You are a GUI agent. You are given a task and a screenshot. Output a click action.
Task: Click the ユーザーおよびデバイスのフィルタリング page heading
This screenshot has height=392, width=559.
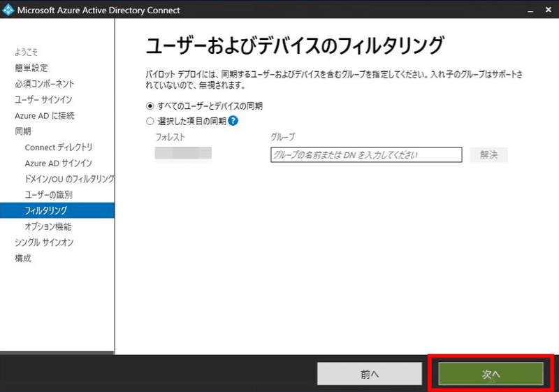click(295, 45)
